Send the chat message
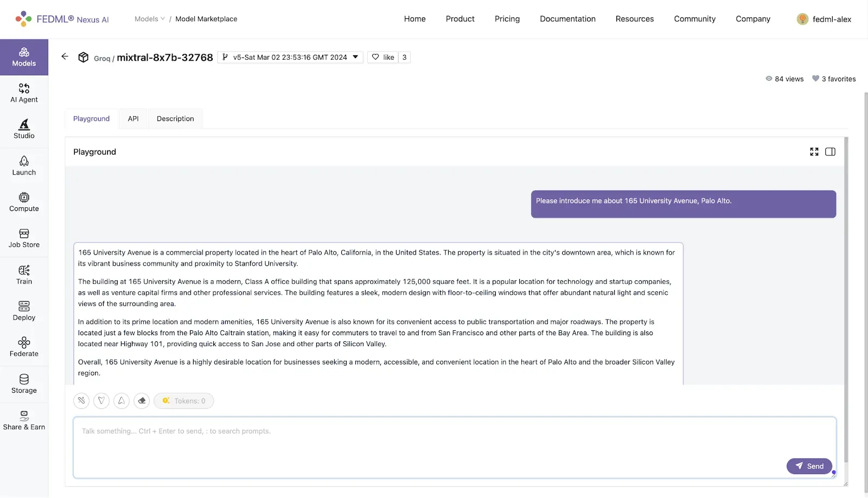 pos(809,466)
